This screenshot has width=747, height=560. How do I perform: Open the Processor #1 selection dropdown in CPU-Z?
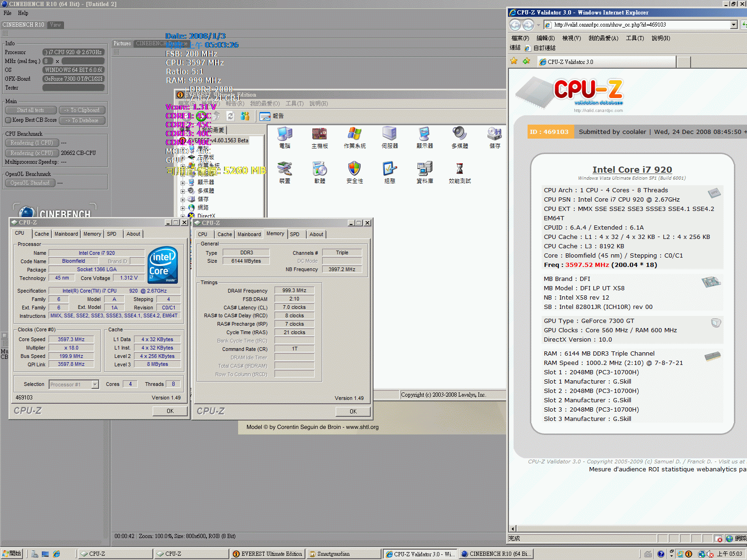click(95, 385)
